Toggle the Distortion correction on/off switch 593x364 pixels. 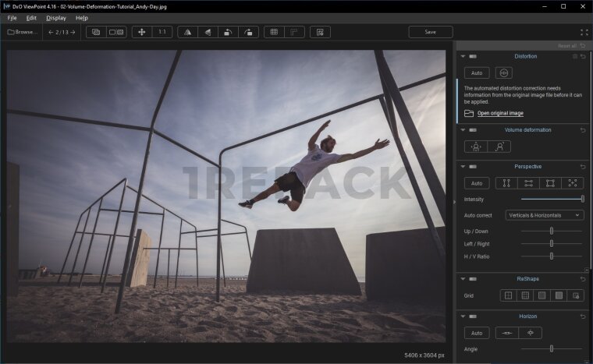[x=473, y=56]
